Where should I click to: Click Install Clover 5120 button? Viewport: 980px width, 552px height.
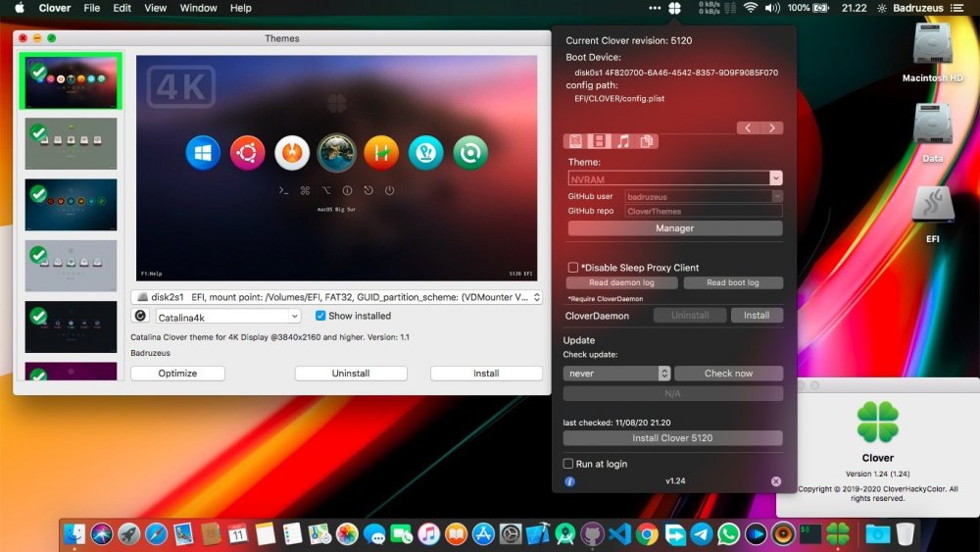point(672,438)
